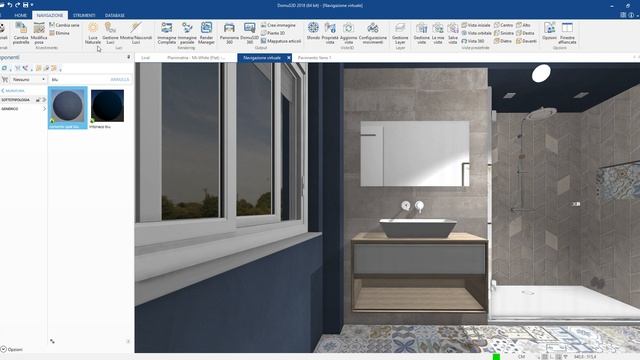Expand the SOTTOTIPOLOGIA row arrow
640x360 pixels.
44,100
